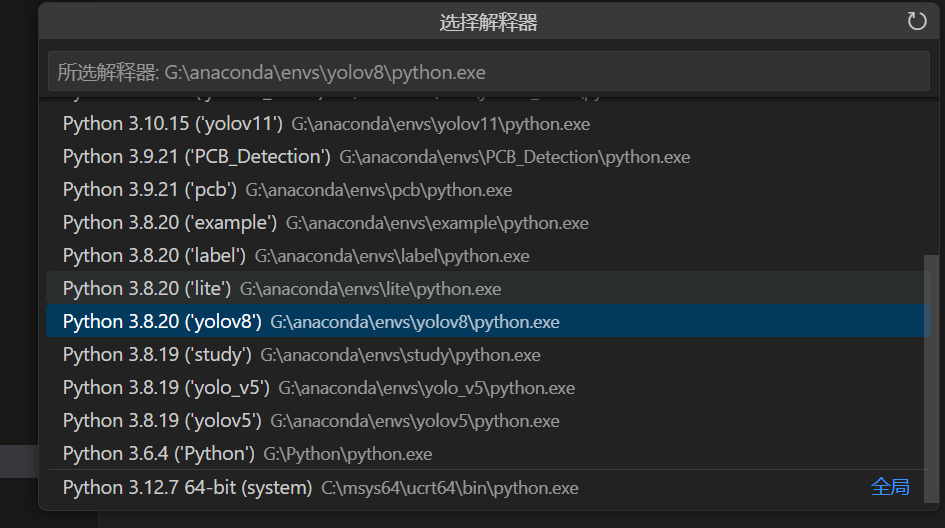Image resolution: width=945 pixels, height=528 pixels.
Task: Pick Python 3.8.19 ('yolo_v5') interpreter
Action: (488, 388)
